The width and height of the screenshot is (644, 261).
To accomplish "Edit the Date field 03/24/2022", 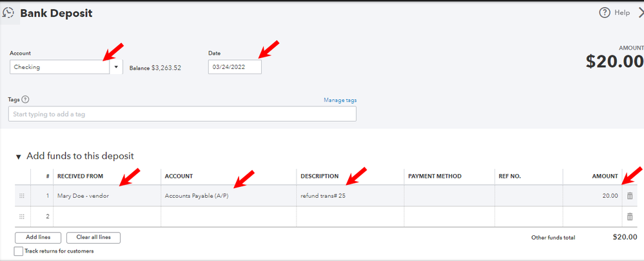I will click(235, 67).
